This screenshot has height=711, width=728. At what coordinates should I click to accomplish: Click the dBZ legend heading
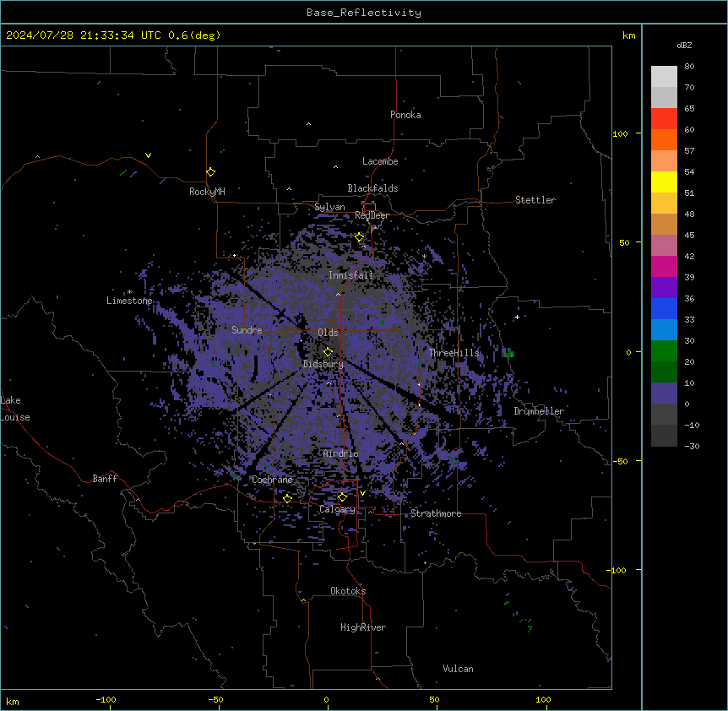point(684,45)
